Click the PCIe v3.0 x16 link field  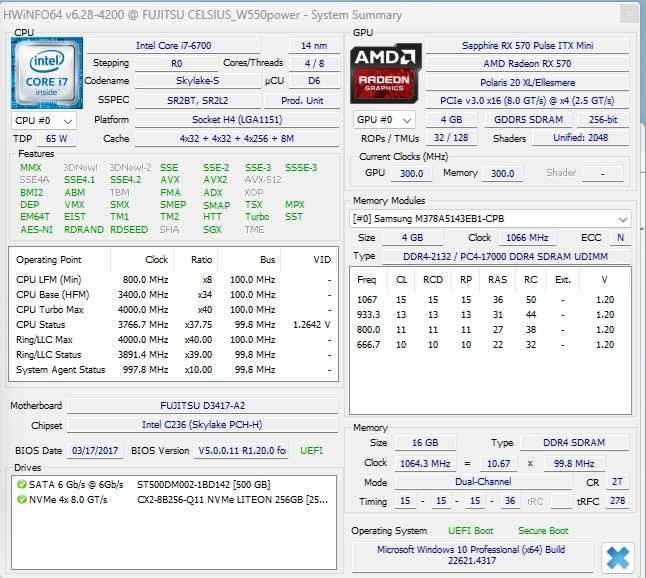click(x=528, y=101)
